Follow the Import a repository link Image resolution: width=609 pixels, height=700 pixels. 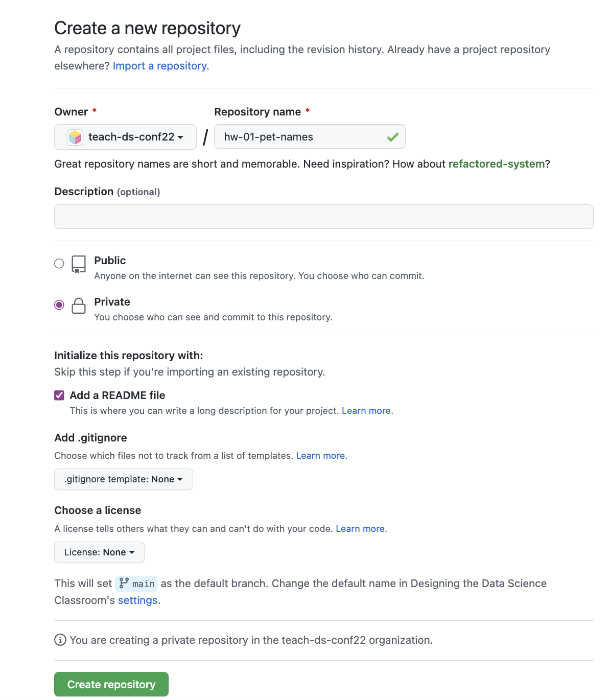point(161,66)
